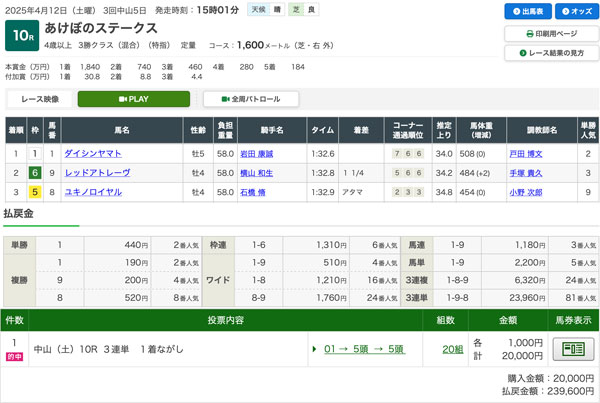Open trainer 小野 次郎 link
The height and width of the screenshot is (403, 600).
pos(532,192)
